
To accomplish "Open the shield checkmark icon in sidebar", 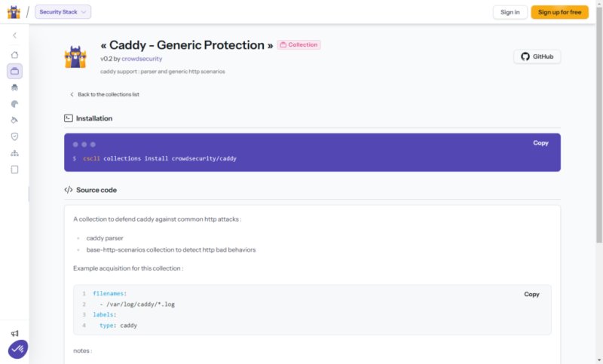I will [14, 136].
